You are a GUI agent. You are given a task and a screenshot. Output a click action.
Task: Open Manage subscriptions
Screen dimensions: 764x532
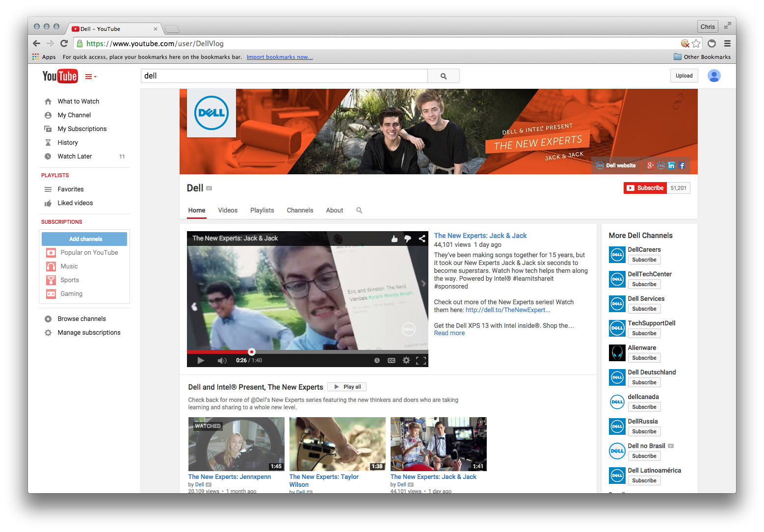[89, 333]
